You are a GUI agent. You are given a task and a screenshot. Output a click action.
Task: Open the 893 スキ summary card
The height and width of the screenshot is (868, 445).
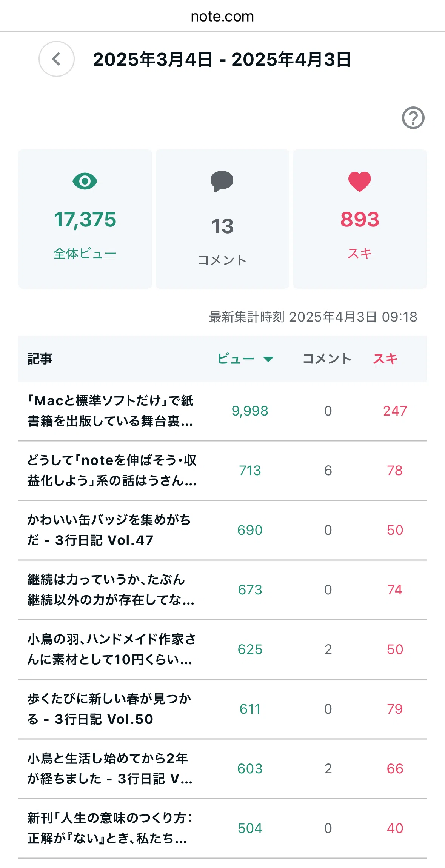(x=360, y=219)
